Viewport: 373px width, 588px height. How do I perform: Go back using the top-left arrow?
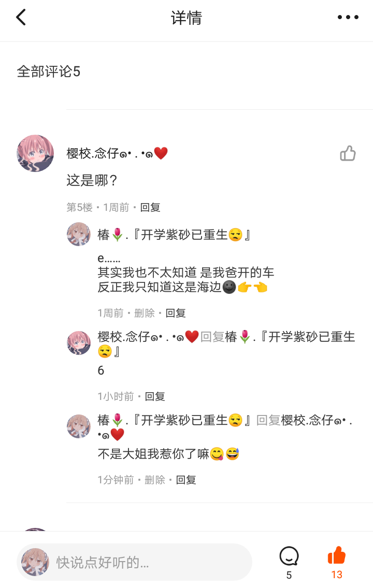point(21,17)
